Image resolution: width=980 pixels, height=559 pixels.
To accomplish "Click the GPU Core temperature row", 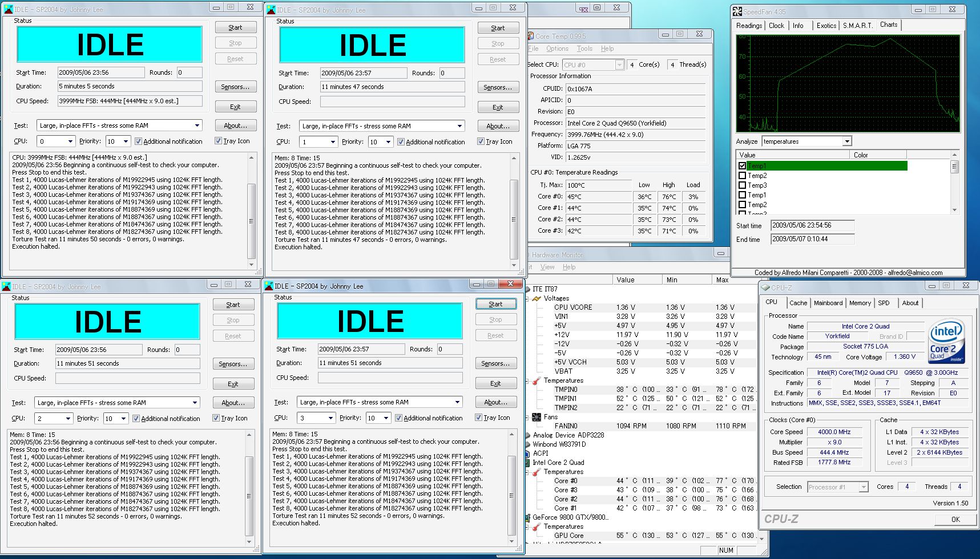I will pyautogui.click(x=654, y=536).
